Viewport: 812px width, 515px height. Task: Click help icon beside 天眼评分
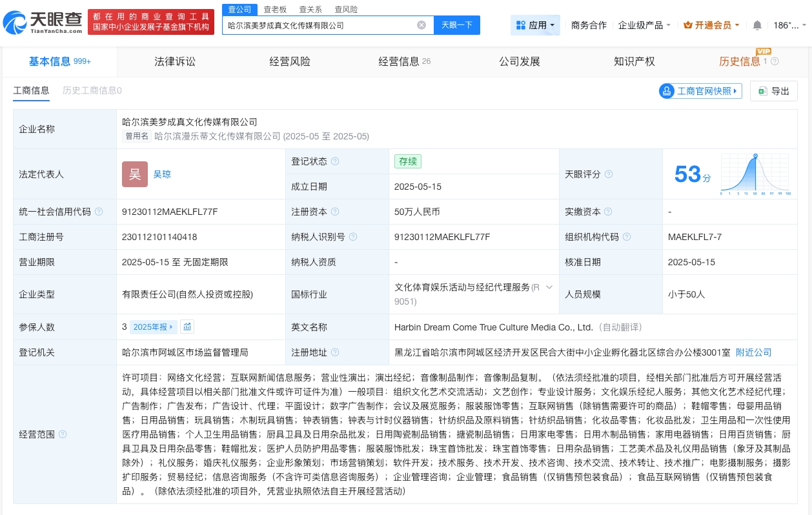point(609,174)
